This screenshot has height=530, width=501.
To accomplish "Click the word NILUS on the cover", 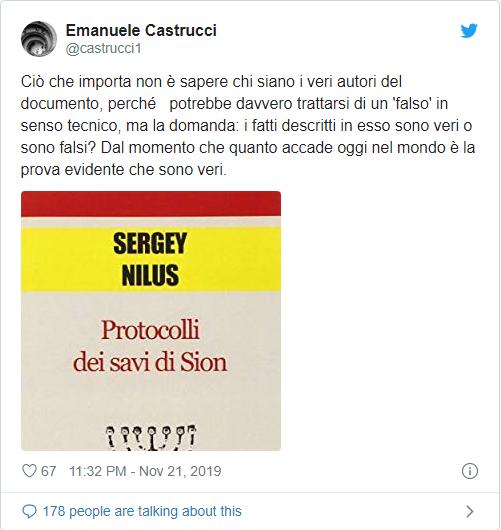I will [150, 275].
